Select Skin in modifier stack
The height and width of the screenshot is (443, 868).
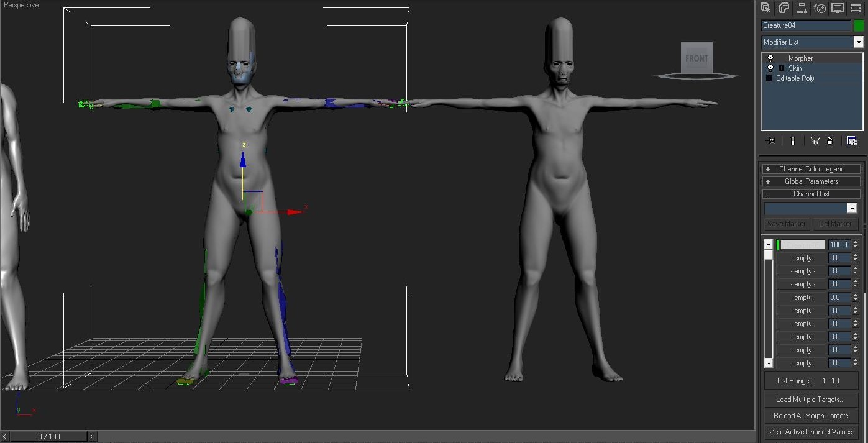[795, 68]
